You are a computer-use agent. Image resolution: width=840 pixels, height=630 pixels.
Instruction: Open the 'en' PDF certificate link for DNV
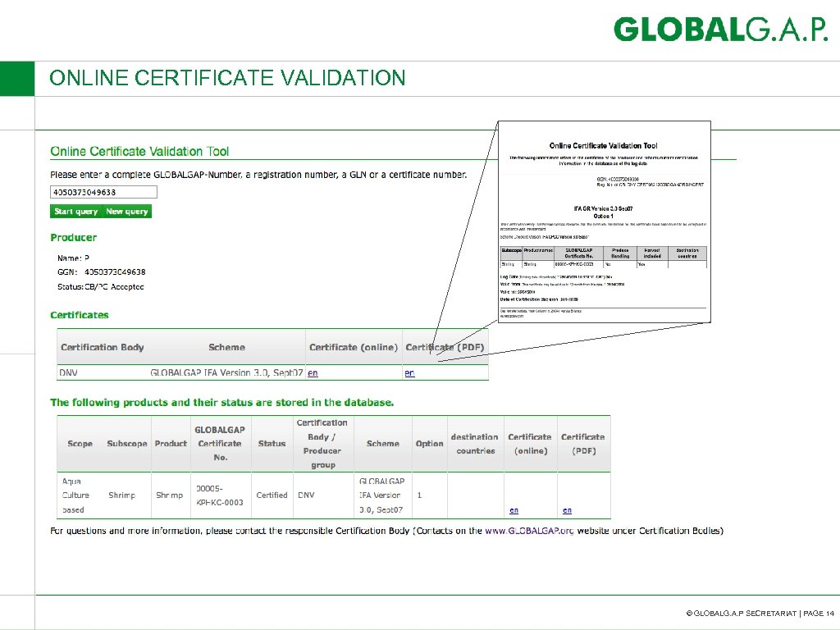point(410,373)
